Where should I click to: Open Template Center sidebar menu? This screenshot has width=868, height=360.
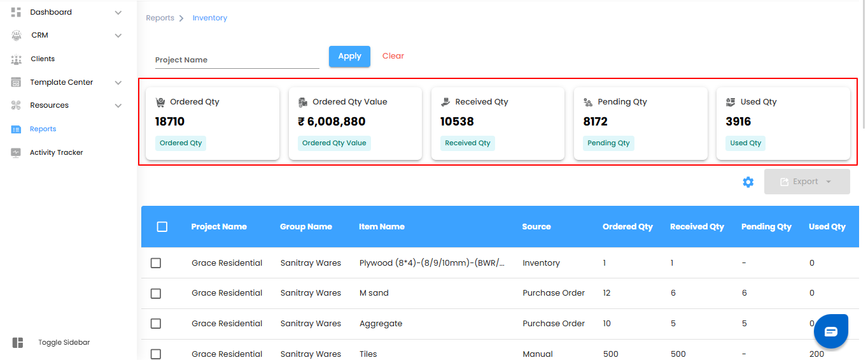(61, 82)
